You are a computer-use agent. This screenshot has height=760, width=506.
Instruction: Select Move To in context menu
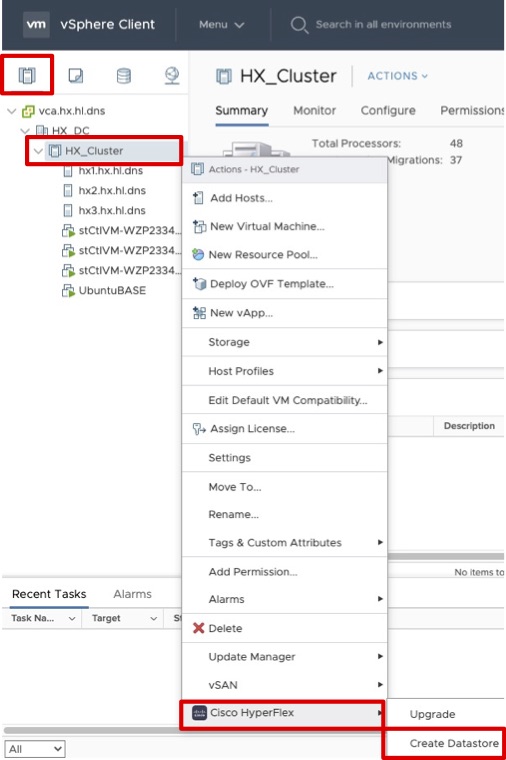tap(235, 487)
